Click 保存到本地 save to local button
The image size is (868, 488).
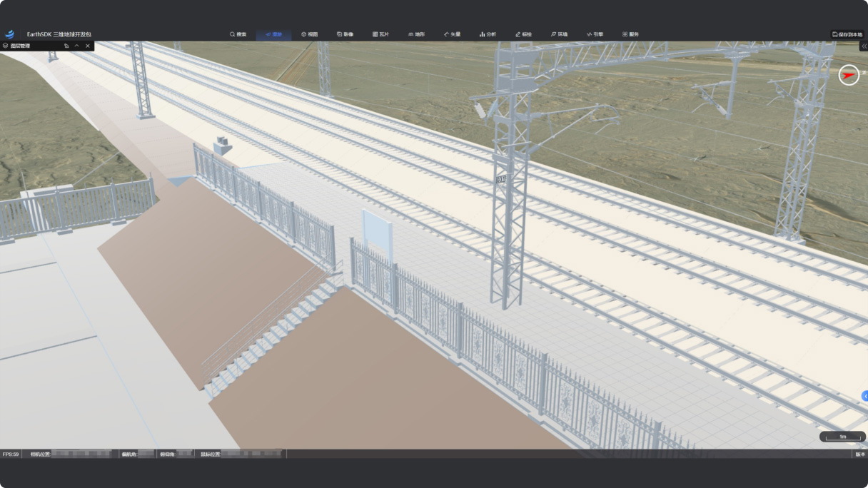pos(847,34)
